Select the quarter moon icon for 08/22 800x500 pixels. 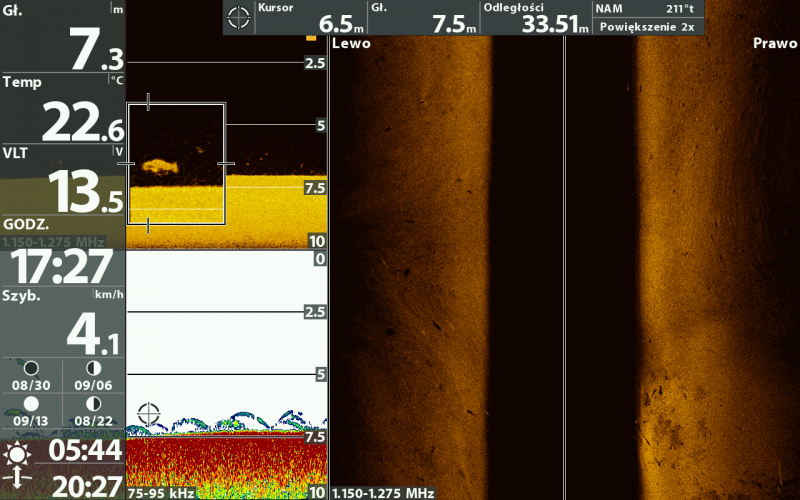93,404
